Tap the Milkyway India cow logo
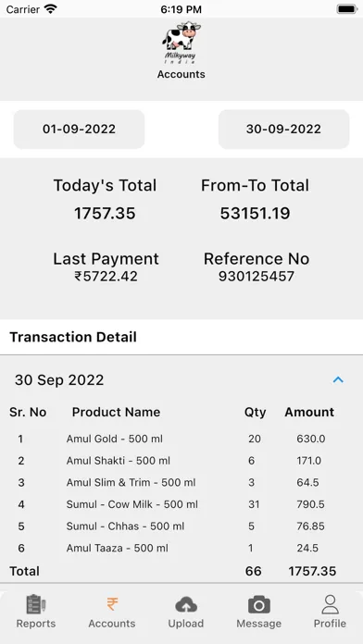The image size is (363, 644). click(x=181, y=43)
